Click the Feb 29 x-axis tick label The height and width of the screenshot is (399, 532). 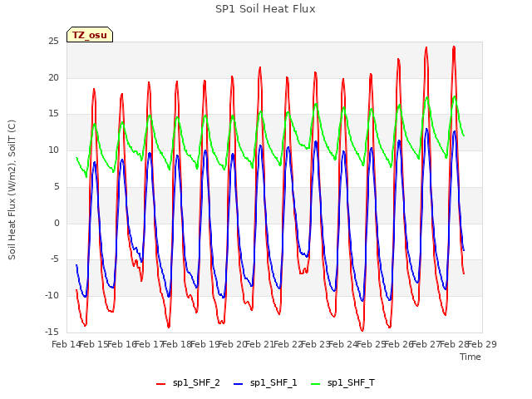click(x=482, y=344)
